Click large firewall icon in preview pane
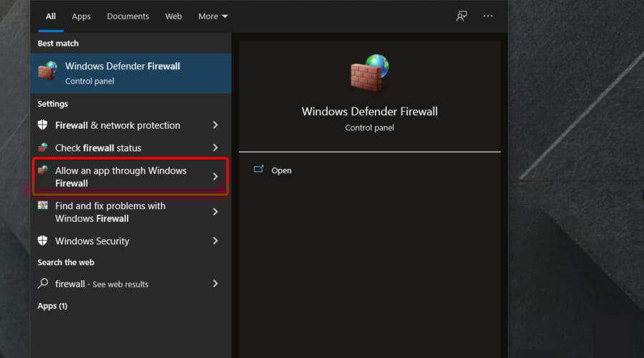The width and height of the screenshot is (644, 358). (370, 73)
